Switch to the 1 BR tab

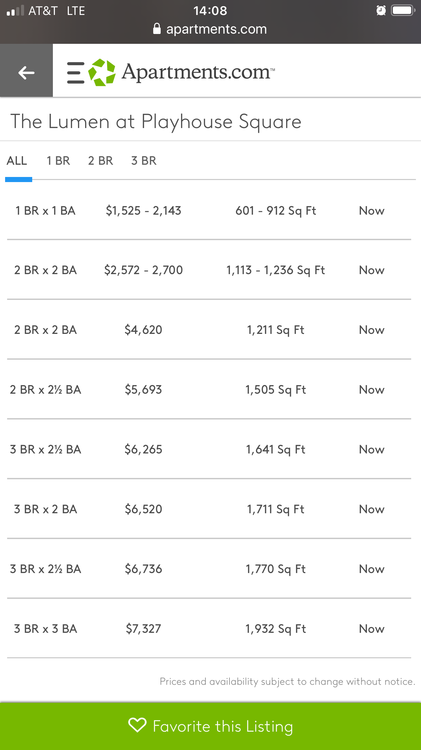pos(58,161)
